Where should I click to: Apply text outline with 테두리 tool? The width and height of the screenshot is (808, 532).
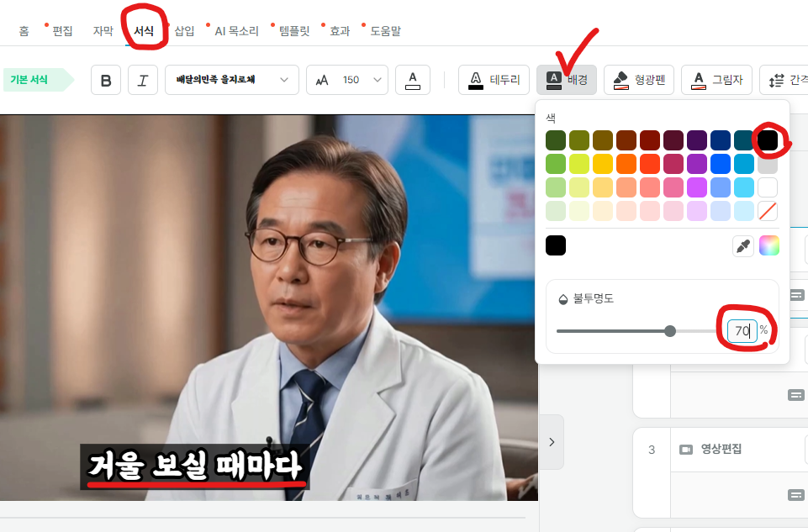(x=493, y=80)
